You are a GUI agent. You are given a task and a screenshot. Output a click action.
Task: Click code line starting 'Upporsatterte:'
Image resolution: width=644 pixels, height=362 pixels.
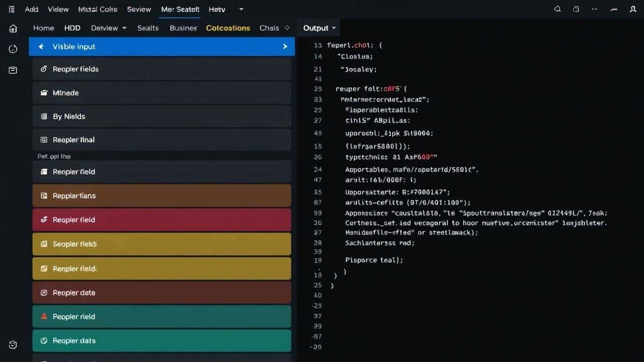coord(398,191)
